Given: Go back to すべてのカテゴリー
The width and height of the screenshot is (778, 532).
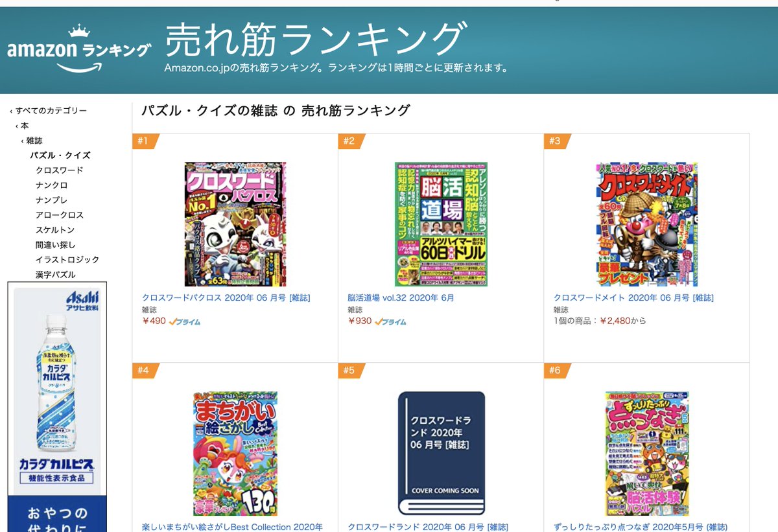Looking at the screenshot, I should pos(51,111).
